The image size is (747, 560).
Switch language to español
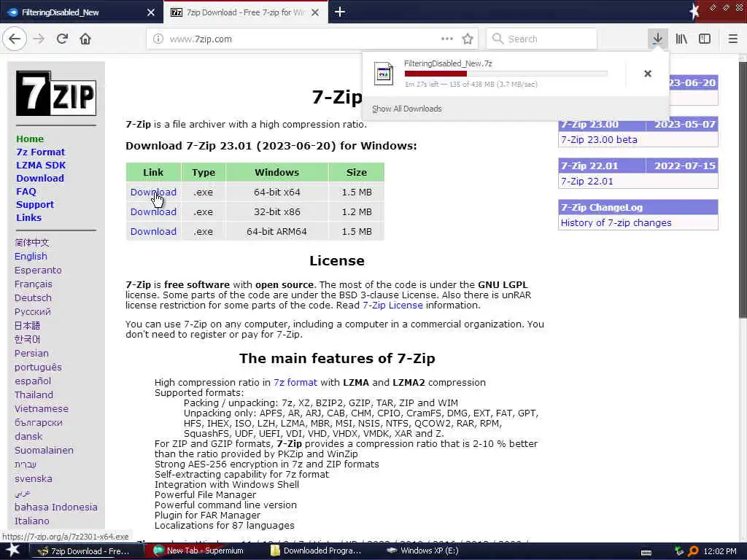pyautogui.click(x=33, y=381)
